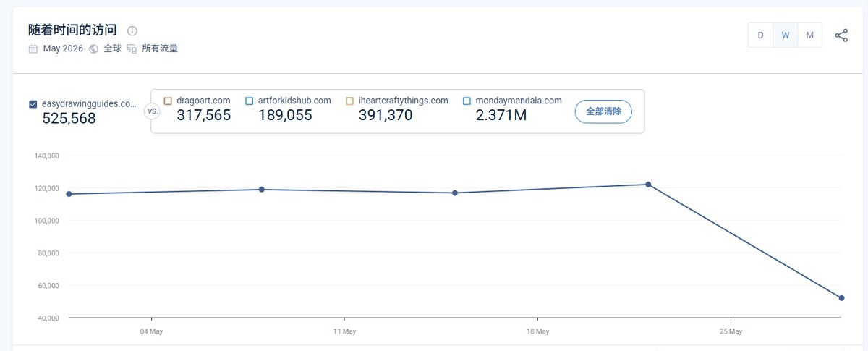This screenshot has height=351, width=868.
Task: Click the first data point on the line
Action: point(69,194)
